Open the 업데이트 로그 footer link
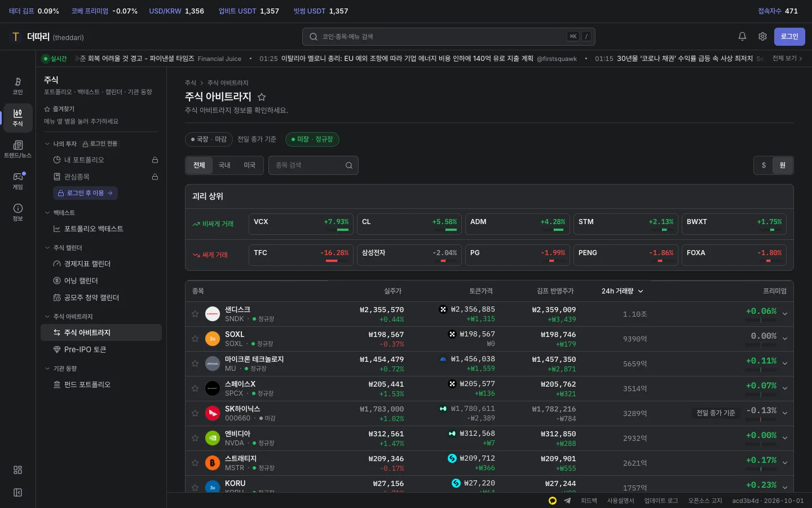The image size is (812, 508). click(661, 501)
